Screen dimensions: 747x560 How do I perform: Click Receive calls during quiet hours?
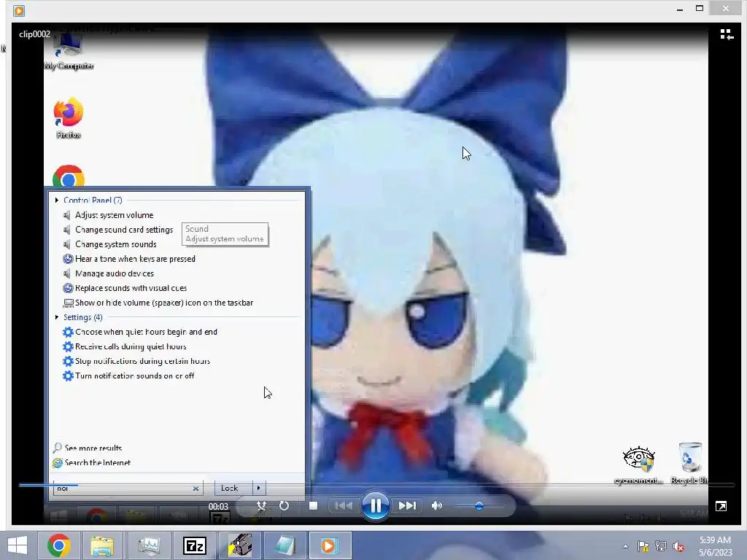click(131, 346)
